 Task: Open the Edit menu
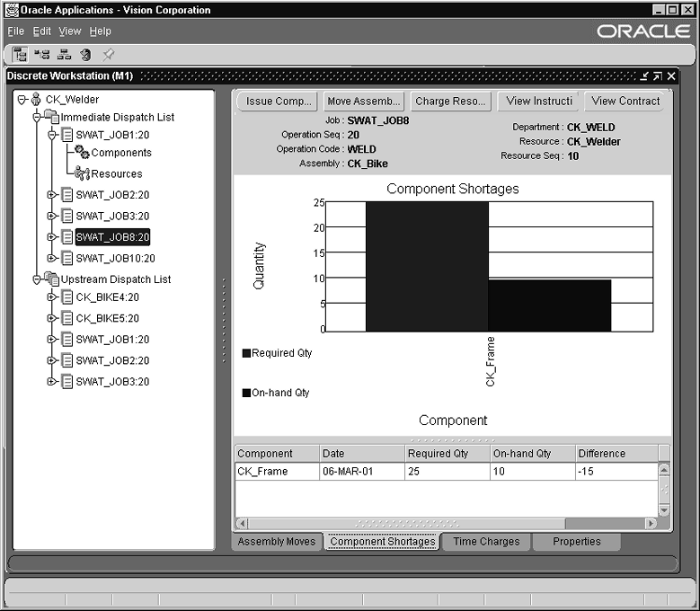click(42, 31)
